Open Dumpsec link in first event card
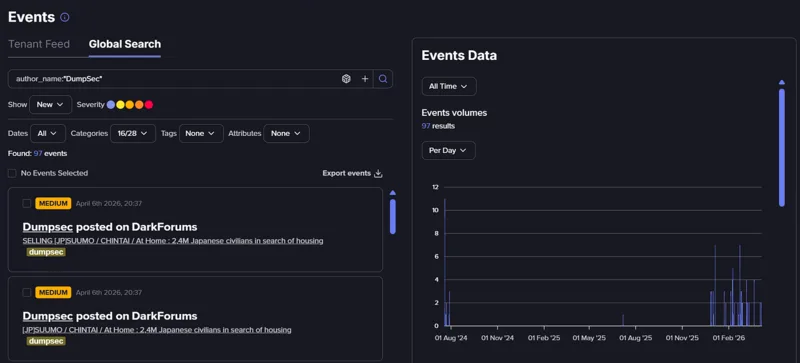Image resolution: width=800 pixels, height=363 pixels. click(48, 227)
